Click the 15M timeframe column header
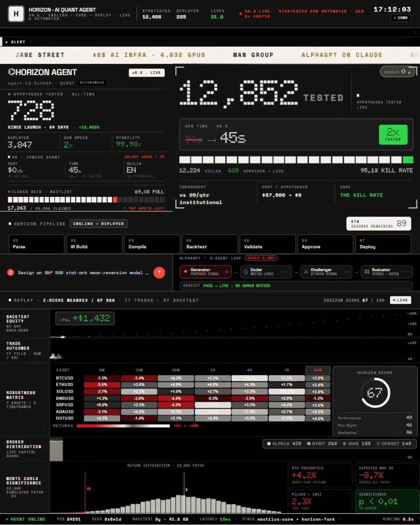 tap(139, 370)
